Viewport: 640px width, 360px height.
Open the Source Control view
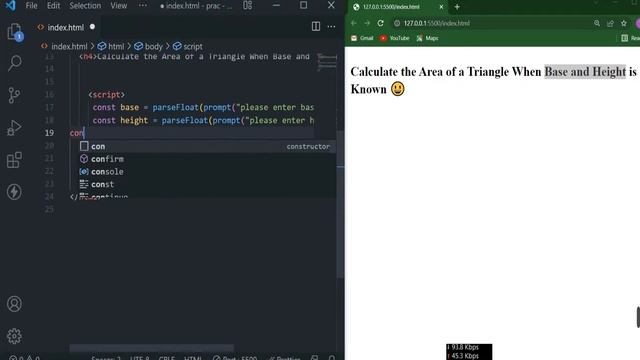(x=14, y=95)
